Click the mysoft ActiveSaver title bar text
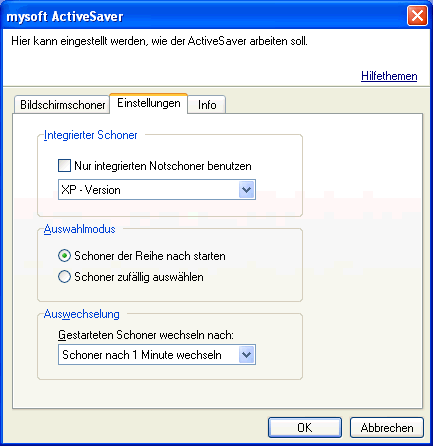Screen dimensions: 433x446 tap(65, 16)
